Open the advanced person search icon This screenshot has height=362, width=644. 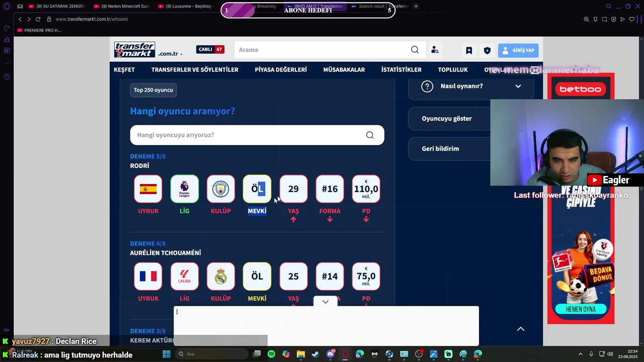(435, 50)
